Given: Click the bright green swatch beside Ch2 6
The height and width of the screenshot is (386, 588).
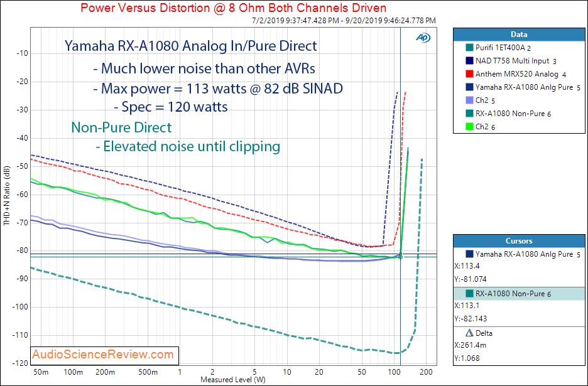Looking at the screenshot, I should click(x=469, y=127).
